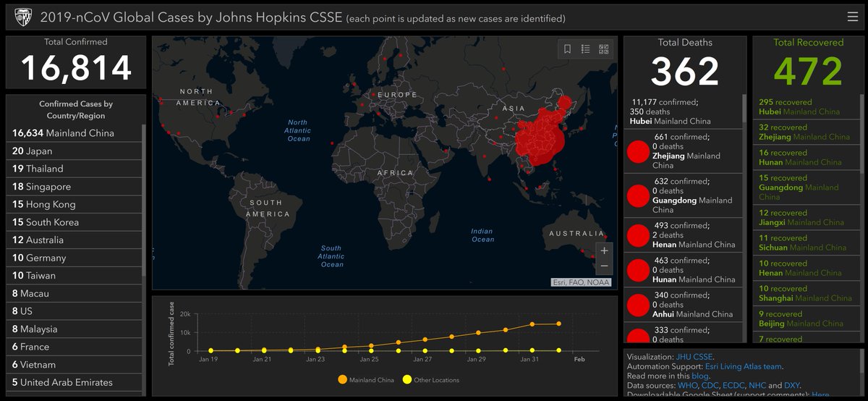Select 10 Germany in country list
Viewport: 868px width, 401px height.
pyautogui.click(x=73, y=258)
